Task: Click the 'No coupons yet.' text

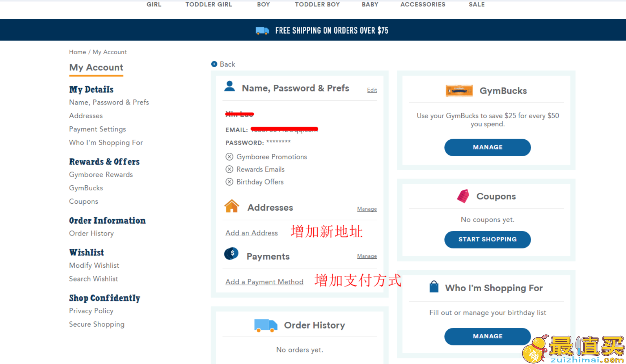Action: coord(487,220)
